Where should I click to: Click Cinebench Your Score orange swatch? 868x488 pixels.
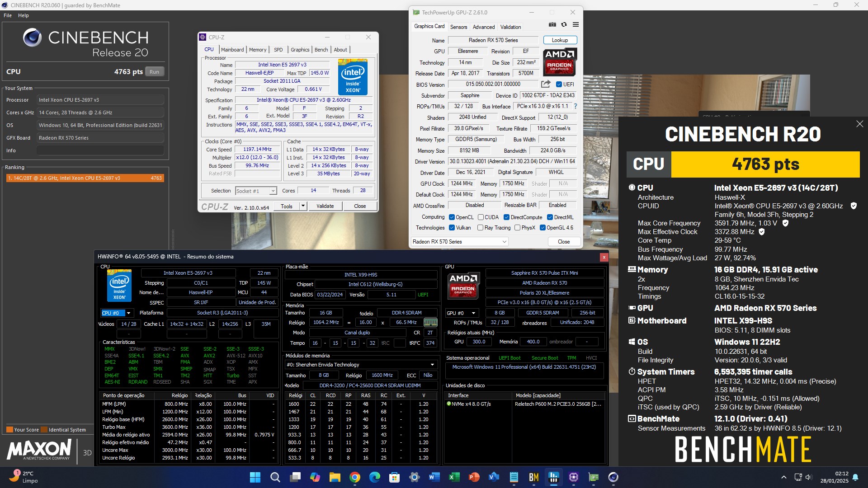tap(9, 430)
